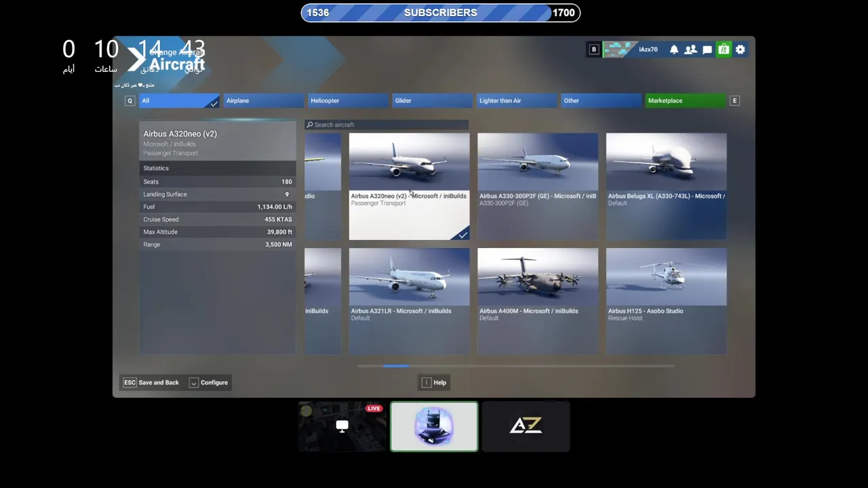Select the Airbus Beluga XL aircraft card
The height and width of the screenshot is (488, 868).
(666, 186)
